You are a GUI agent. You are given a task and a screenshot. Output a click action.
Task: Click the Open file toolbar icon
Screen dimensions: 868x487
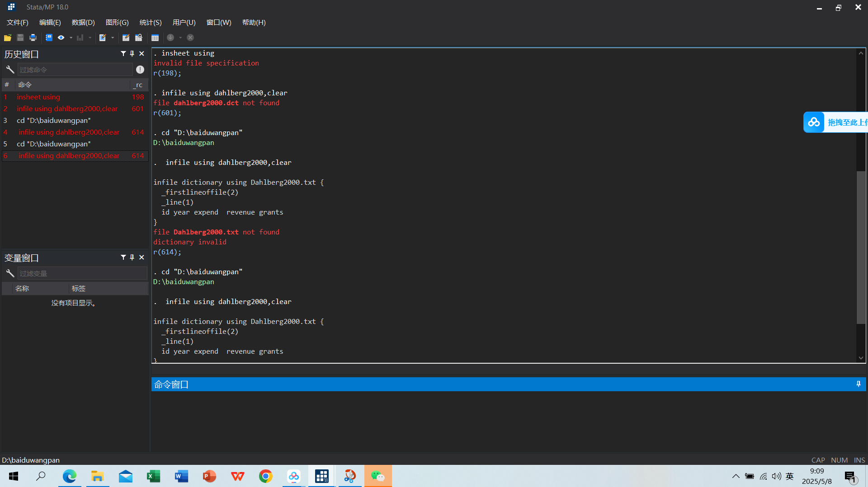(x=8, y=37)
